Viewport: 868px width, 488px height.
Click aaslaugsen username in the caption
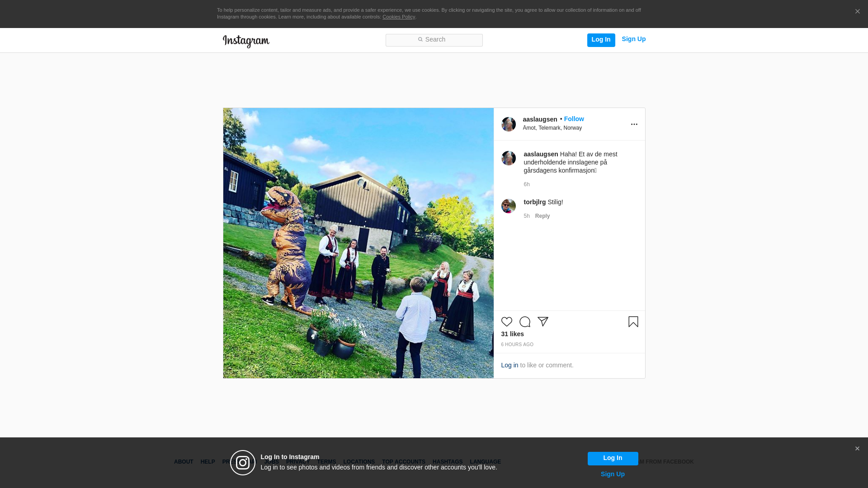[x=541, y=154]
